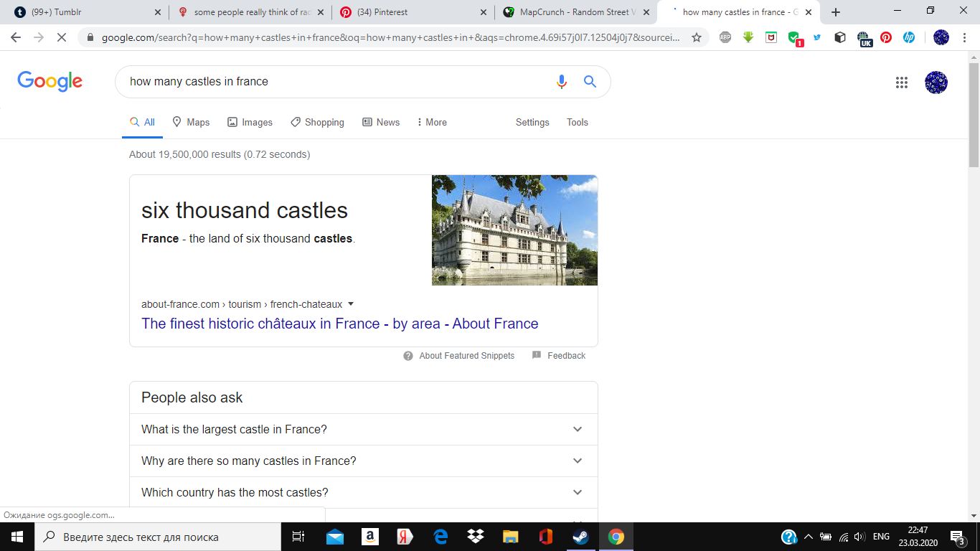Click the AdBlock Plus extension icon

725,38
